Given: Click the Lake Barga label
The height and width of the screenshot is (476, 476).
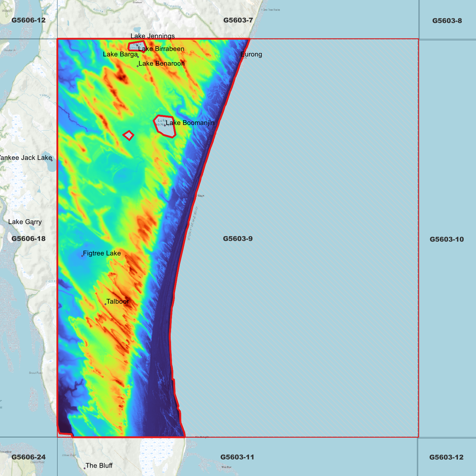Looking at the screenshot, I should [120, 54].
